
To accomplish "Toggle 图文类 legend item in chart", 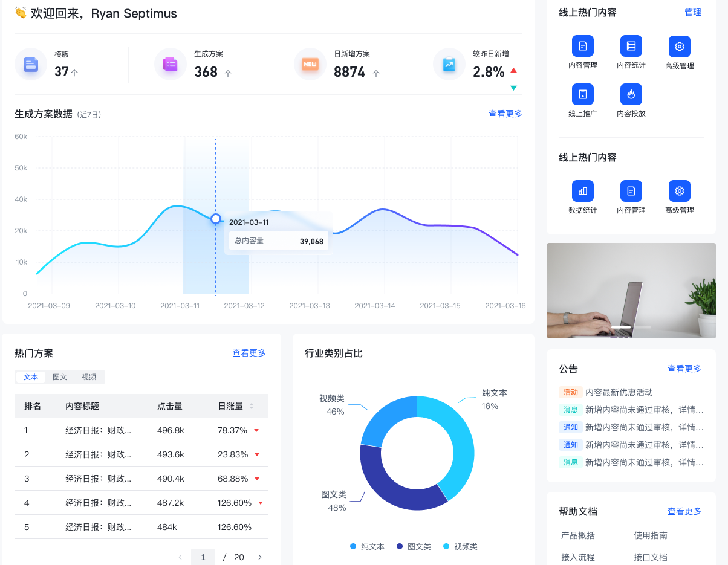I will click(x=414, y=546).
